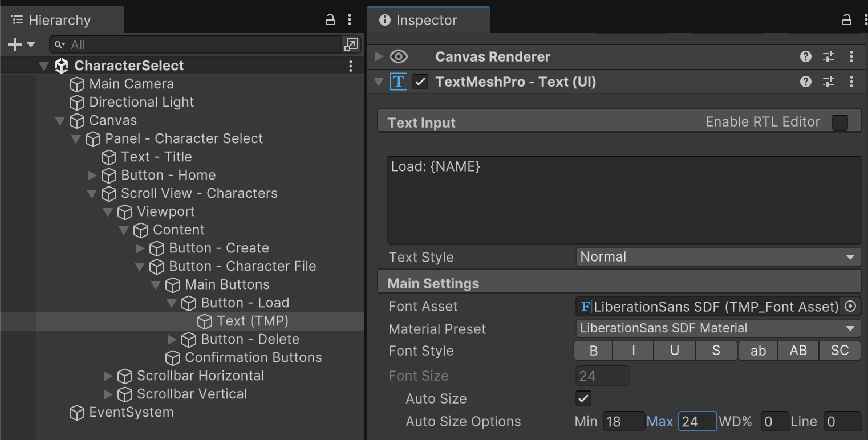This screenshot has height=440, width=868.
Task: Open the Text Style dropdown
Action: click(x=717, y=257)
